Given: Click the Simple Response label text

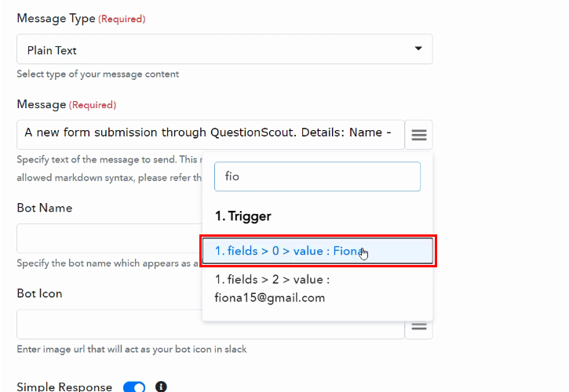Looking at the screenshot, I should [64, 387].
